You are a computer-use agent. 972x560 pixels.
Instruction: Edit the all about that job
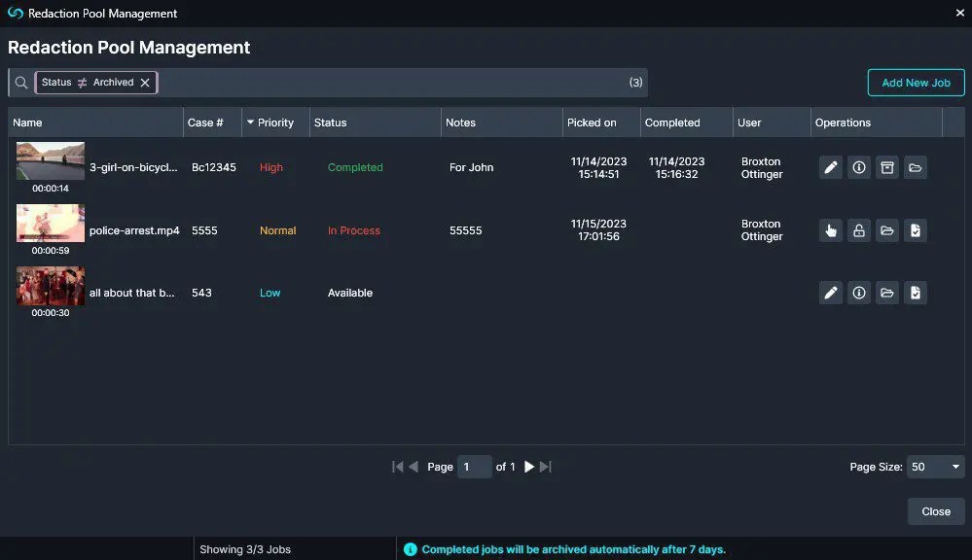830,293
